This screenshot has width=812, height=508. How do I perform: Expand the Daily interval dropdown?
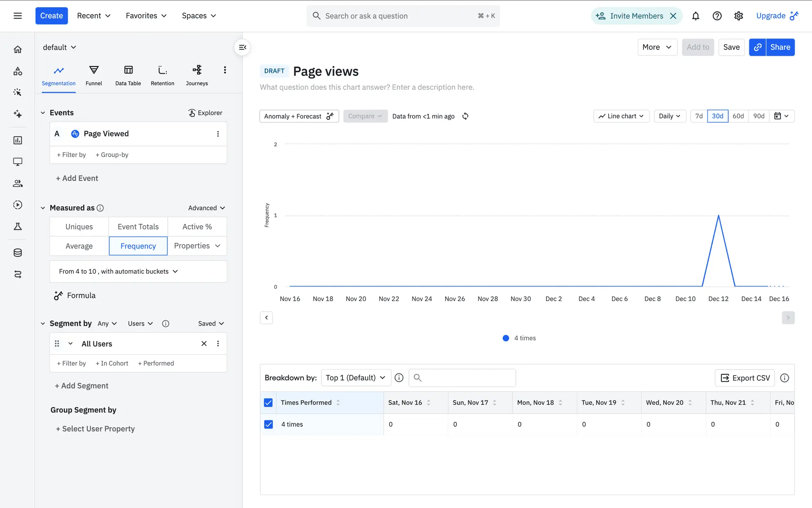(x=669, y=116)
